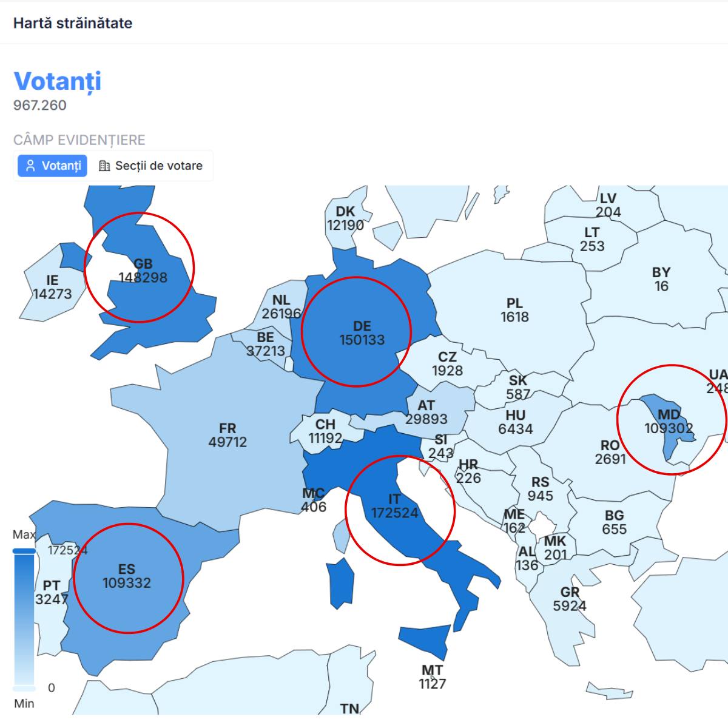Image resolution: width=728 pixels, height=728 pixels.
Task: Select the Votanți highlight toggle button
Action: pos(52,166)
